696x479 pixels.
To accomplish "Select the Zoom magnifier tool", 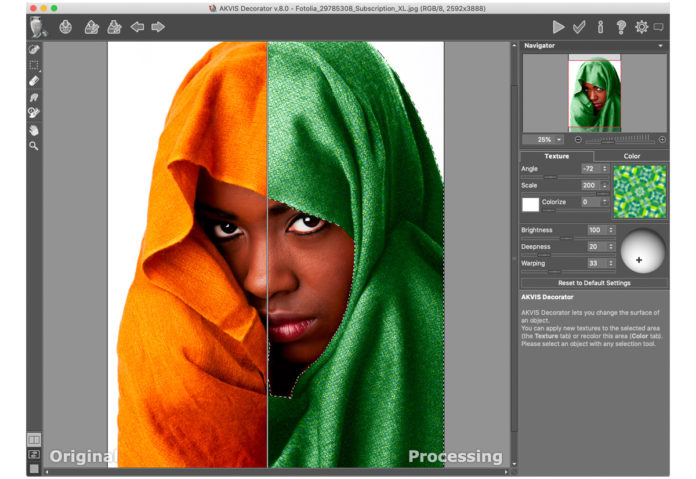I will click(34, 145).
